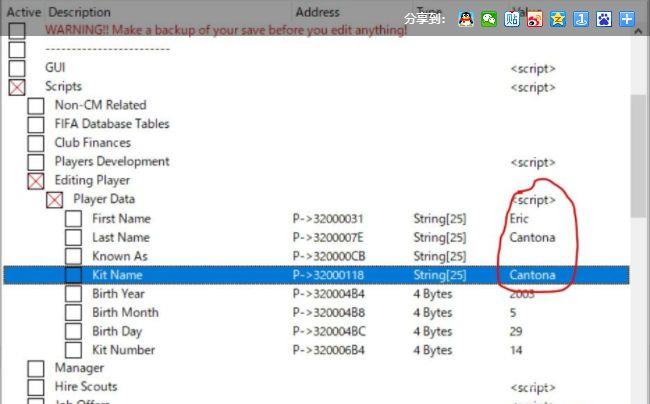
Task: Tick the First Name checkbox
Action: coord(74,219)
